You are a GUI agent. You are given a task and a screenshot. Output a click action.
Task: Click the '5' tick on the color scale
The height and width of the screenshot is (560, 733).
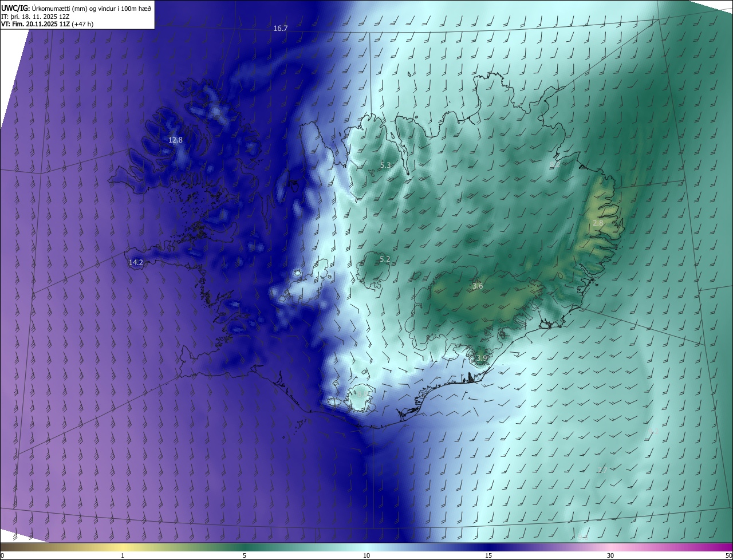click(x=245, y=555)
